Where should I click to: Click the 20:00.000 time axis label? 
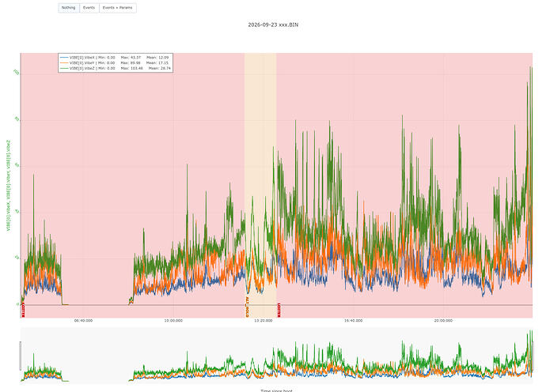tap(443, 321)
